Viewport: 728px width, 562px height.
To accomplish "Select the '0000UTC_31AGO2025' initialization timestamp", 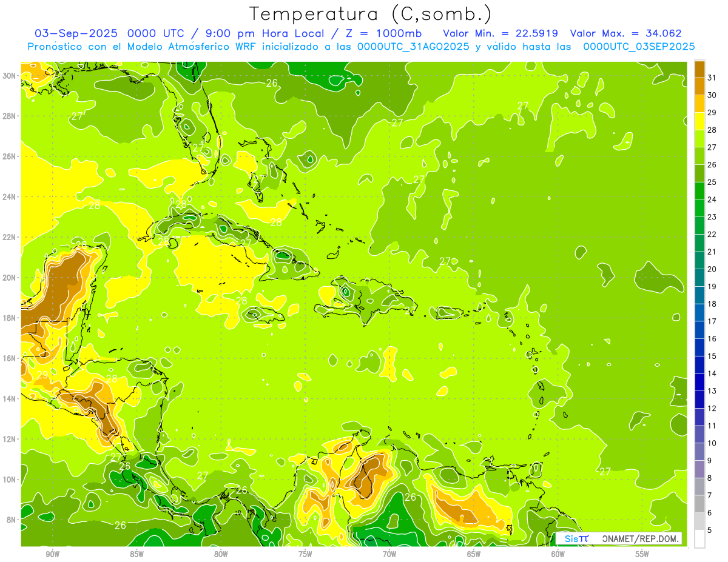I will (x=413, y=47).
